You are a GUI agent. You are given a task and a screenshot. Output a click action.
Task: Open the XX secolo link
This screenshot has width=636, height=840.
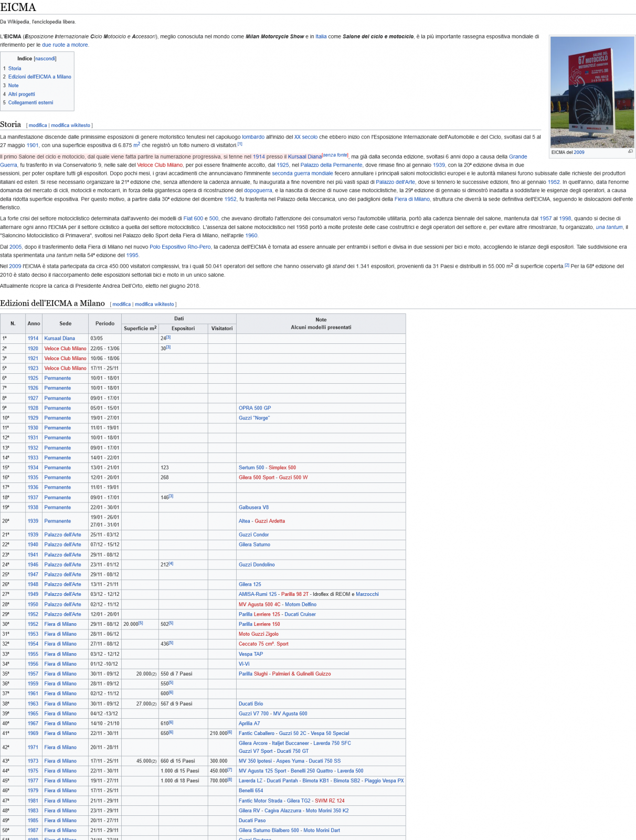point(306,137)
